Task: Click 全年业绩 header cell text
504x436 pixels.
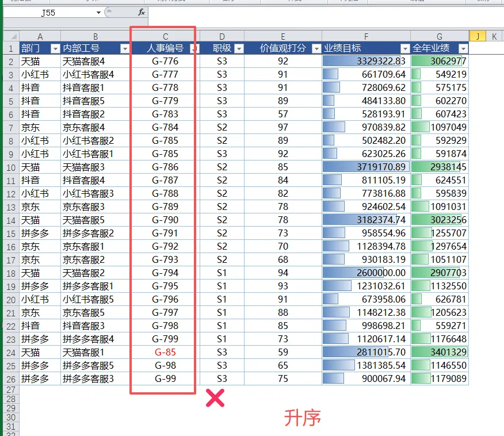Action: pyautogui.click(x=431, y=48)
